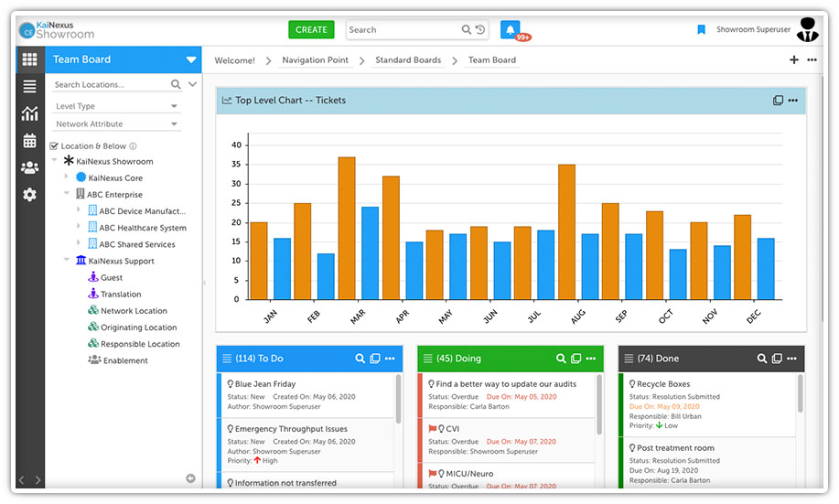Click the bookmark icon near Showroom Superuser
The image size is (839, 504).
(x=702, y=29)
